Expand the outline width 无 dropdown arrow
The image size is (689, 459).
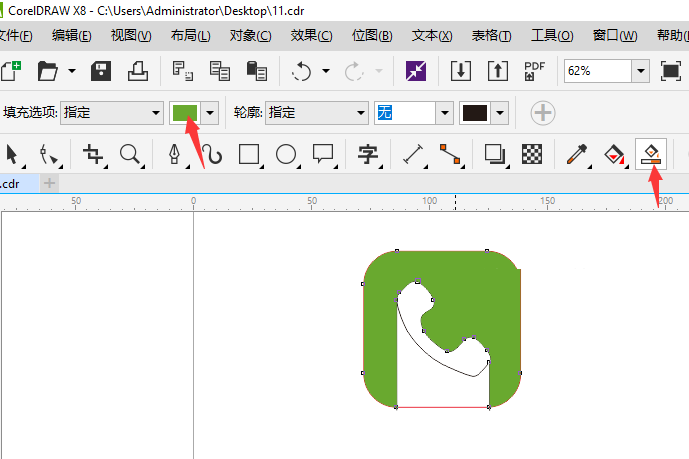point(445,113)
